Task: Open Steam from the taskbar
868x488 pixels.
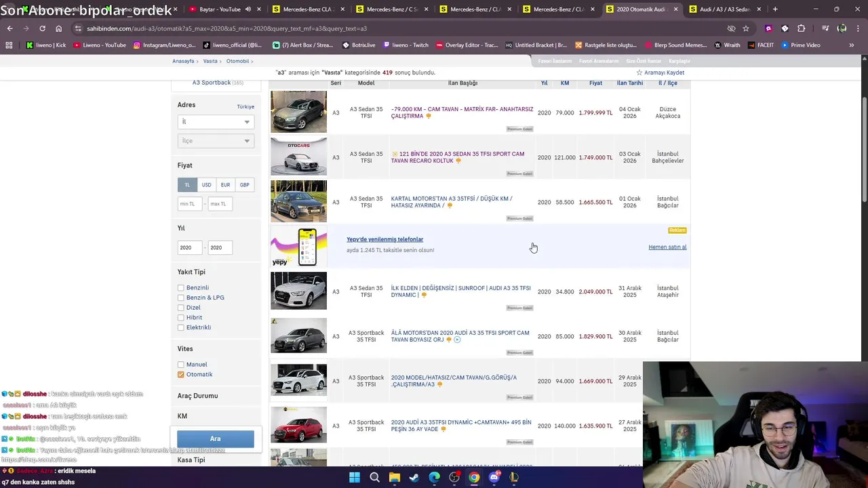Action: [x=414, y=477]
